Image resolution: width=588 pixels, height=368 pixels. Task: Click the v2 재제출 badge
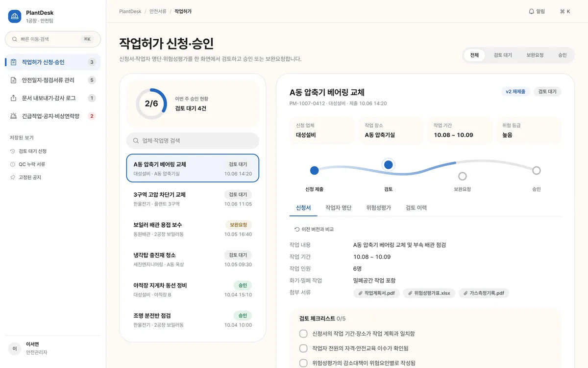coord(515,92)
